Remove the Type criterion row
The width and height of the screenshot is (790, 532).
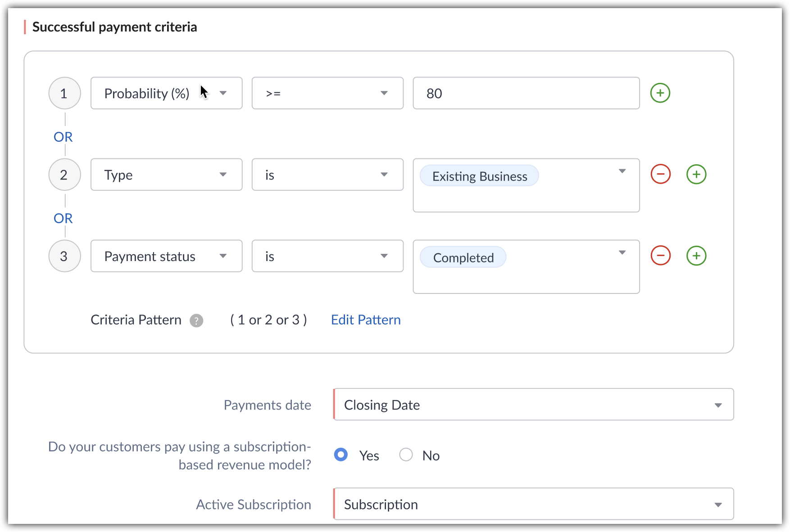click(x=661, y=174)
